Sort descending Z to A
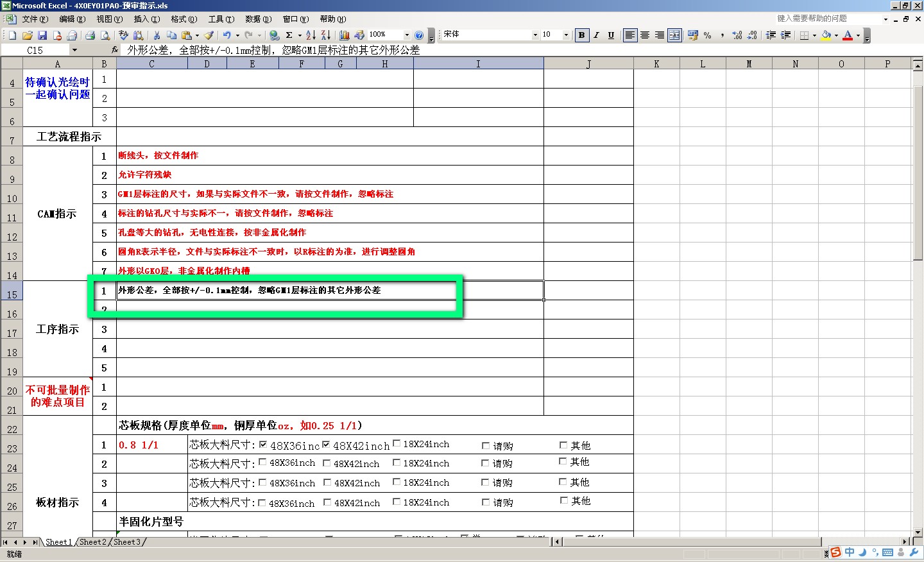 click(x=326, y=35)
